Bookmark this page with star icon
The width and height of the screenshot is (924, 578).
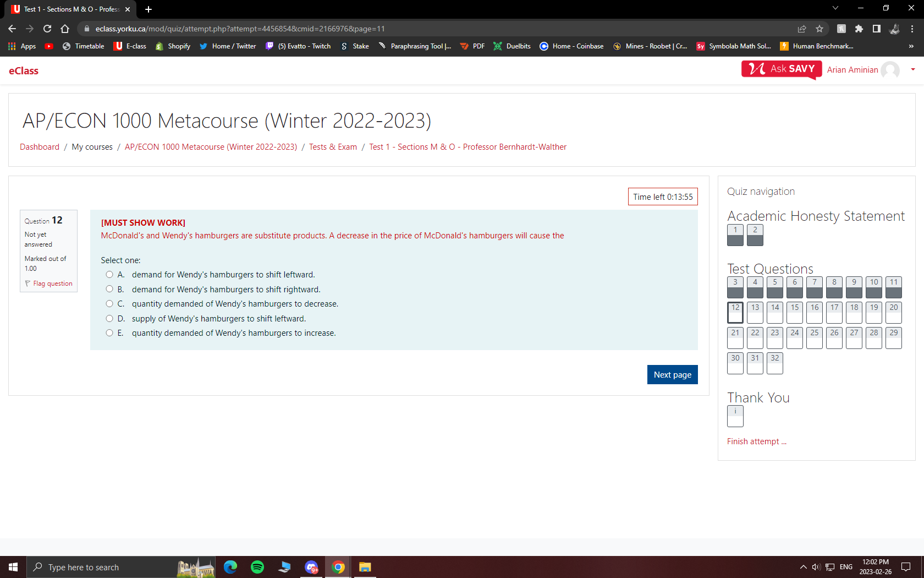point(820,29)
